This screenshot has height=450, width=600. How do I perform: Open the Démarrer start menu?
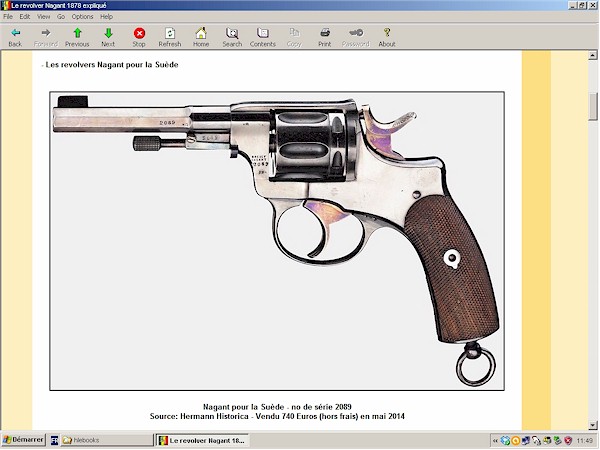(24, 440)
